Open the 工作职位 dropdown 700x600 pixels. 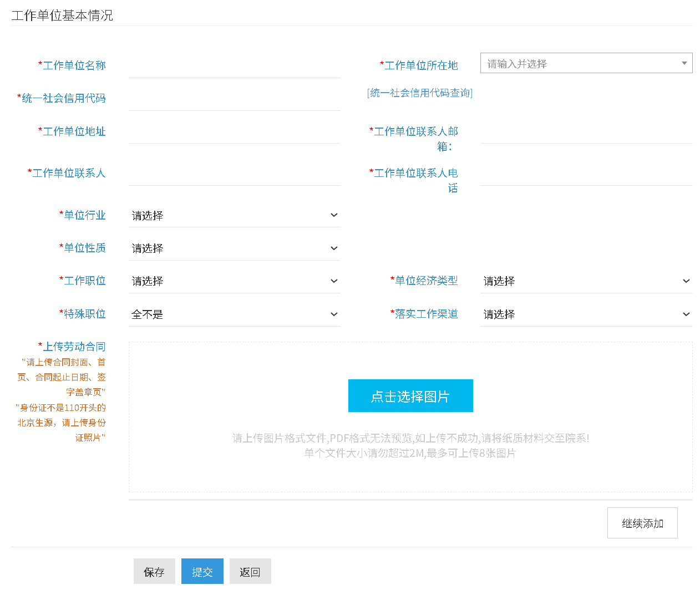point(234,281)
